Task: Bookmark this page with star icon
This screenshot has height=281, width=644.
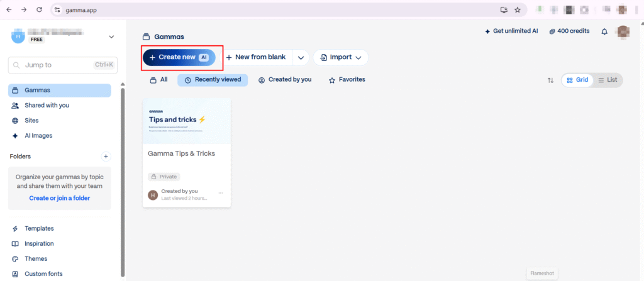Action: (x=518, y=10)
